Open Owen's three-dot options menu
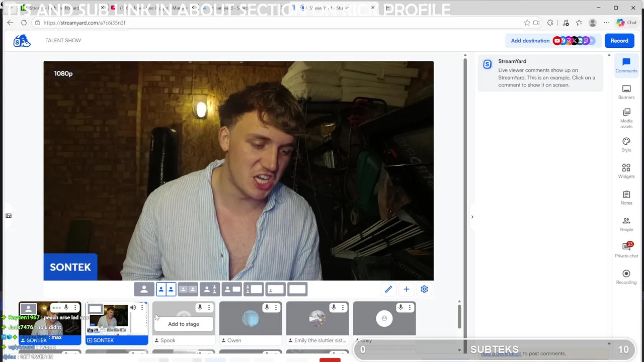 [276, 307]
